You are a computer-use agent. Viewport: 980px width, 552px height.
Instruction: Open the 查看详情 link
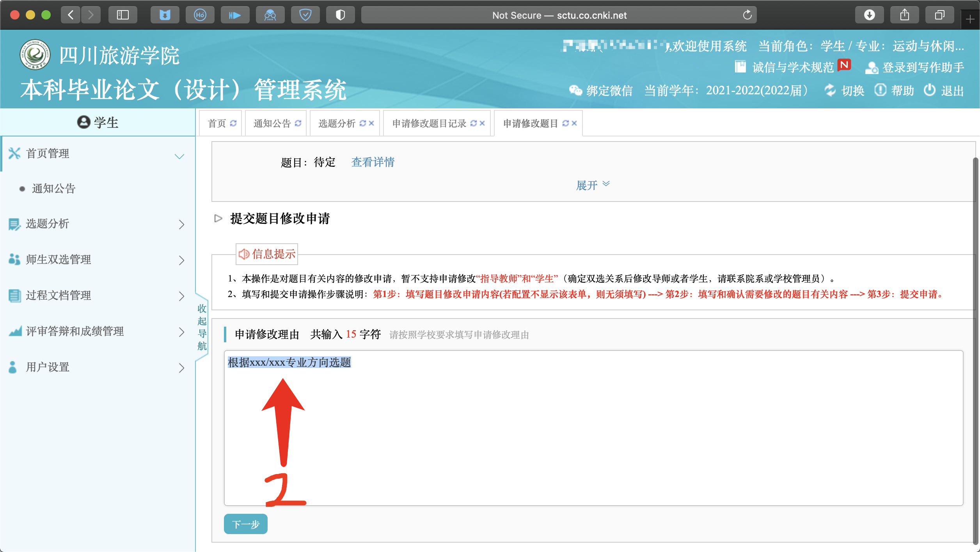(x=373, y=162)
